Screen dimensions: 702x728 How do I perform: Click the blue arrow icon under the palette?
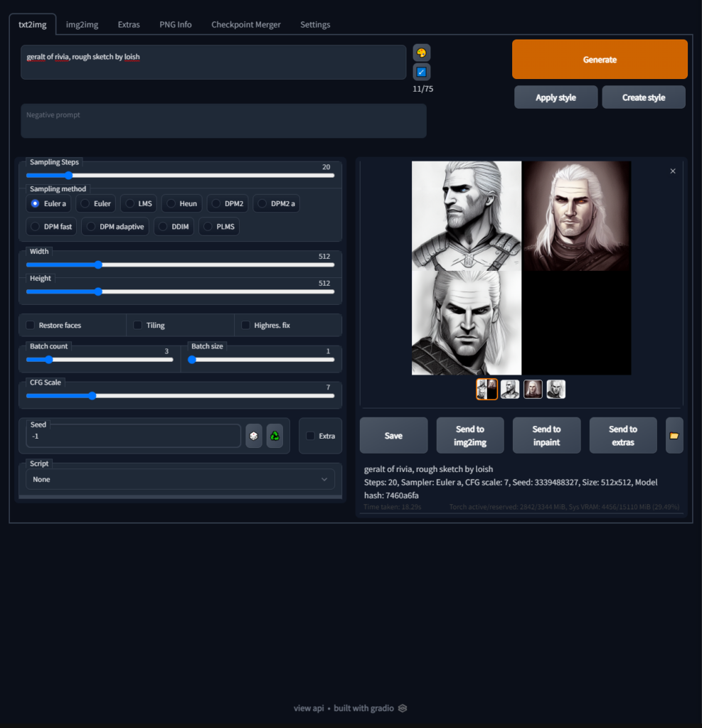tap(421, 72)
